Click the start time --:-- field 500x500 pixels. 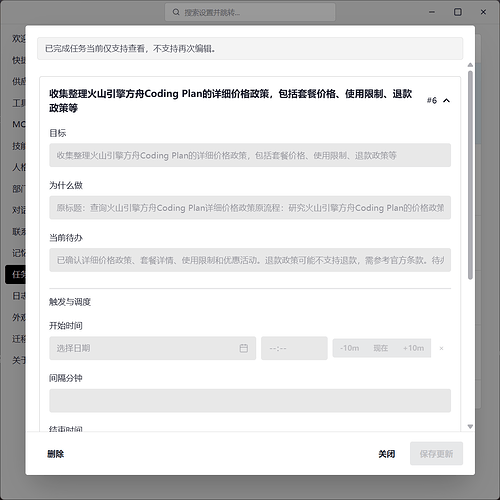[x=294, y=348]
